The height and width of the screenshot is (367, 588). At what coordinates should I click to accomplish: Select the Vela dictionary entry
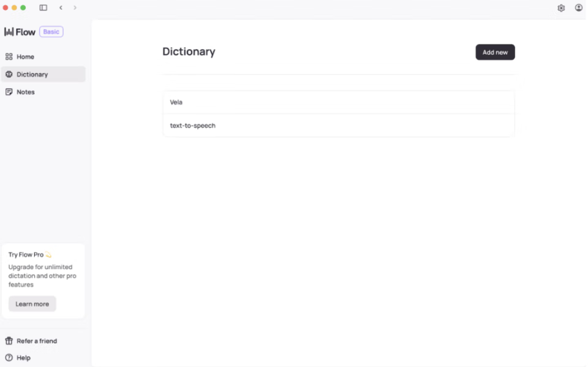[339, 102]
